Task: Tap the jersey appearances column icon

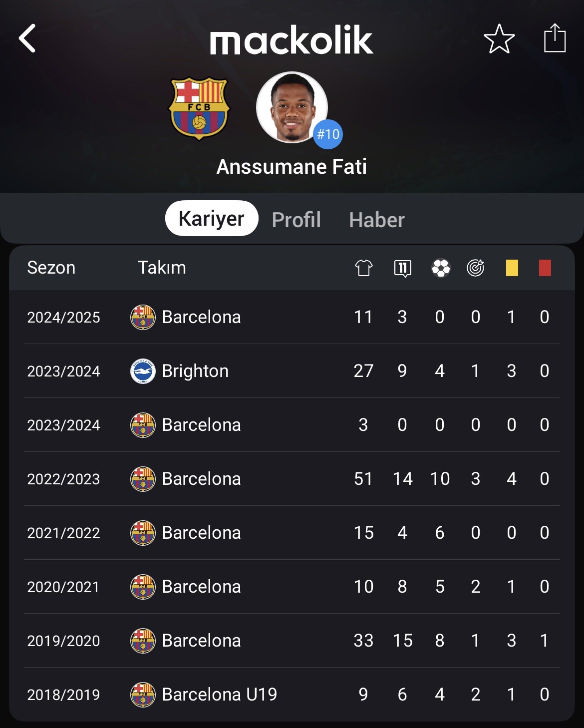Action: pyautogui.click(x=364, y=268)
